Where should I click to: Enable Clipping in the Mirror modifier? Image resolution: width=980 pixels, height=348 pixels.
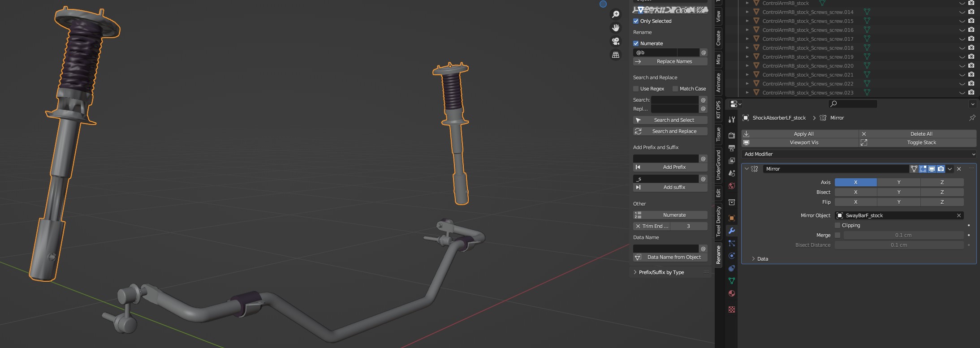(x=838, y=225)
